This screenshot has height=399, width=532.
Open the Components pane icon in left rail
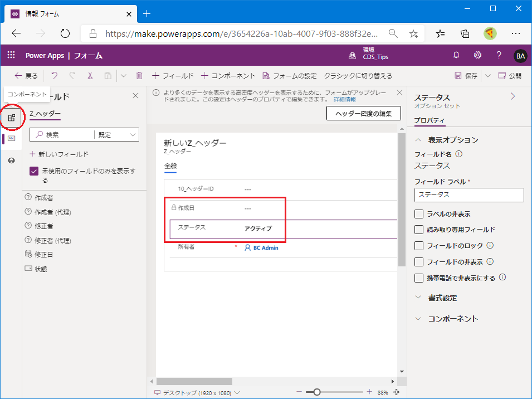tap(12, 118)
